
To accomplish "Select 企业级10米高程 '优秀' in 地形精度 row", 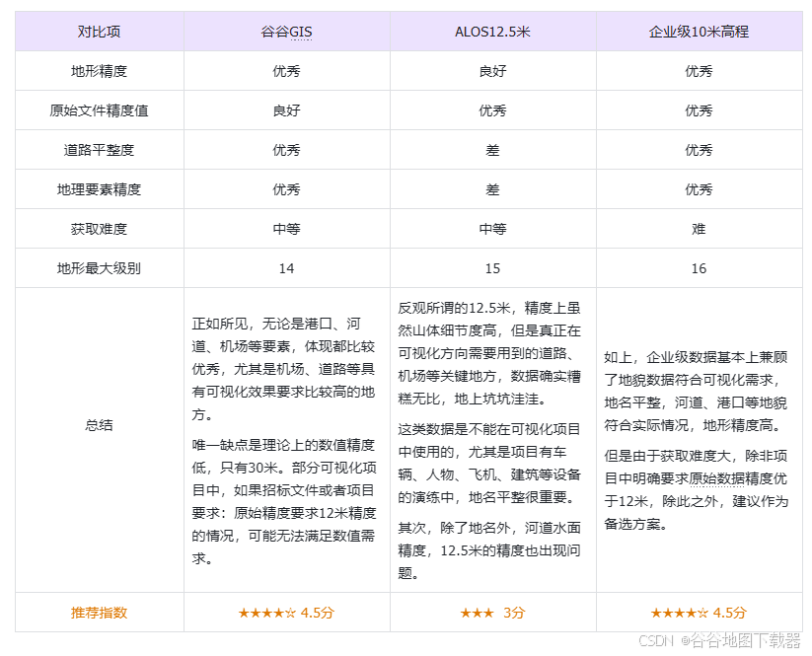I will coord(699,71).
